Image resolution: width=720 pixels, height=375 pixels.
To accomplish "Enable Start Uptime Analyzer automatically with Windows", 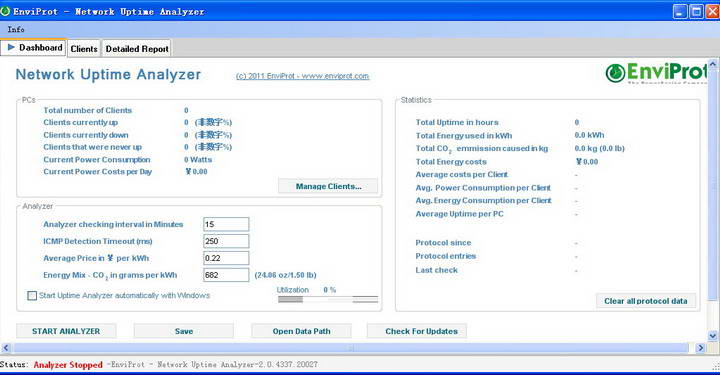I will [32, 296].
